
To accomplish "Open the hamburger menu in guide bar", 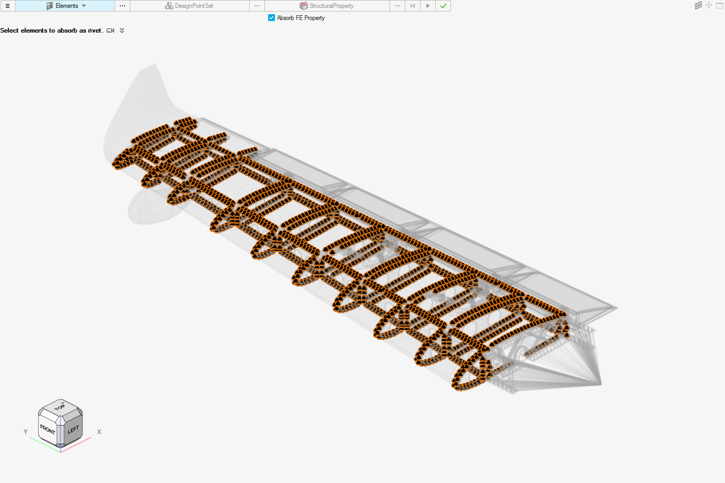I will point(7,6).
